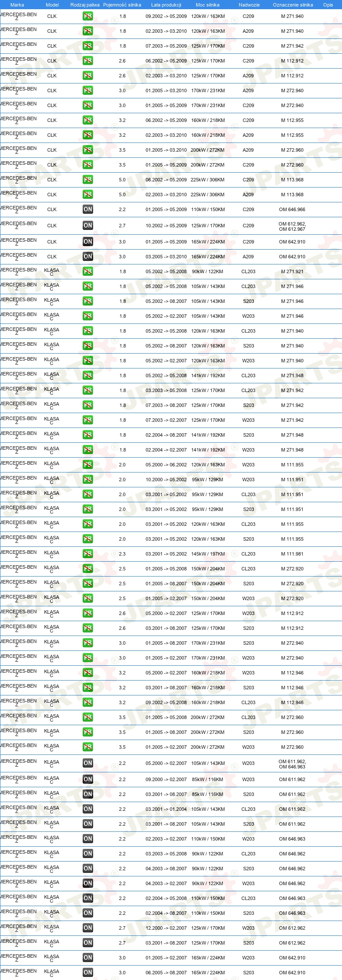Click the PB petrol icon in CLK 1.8 A209 row
This screenshot has height=980, width=342.
pyautogui.click(x=88, y=31)
